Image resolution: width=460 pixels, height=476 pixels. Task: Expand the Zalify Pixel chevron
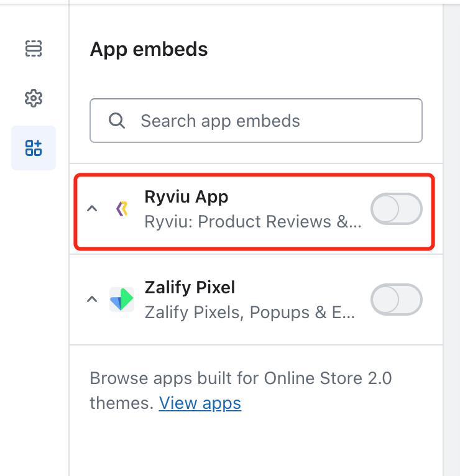(92, 300)
